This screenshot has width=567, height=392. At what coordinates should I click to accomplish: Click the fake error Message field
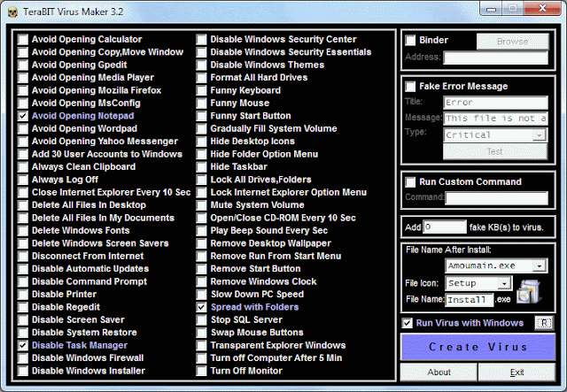pyautogui.click(x=496, y=119)
